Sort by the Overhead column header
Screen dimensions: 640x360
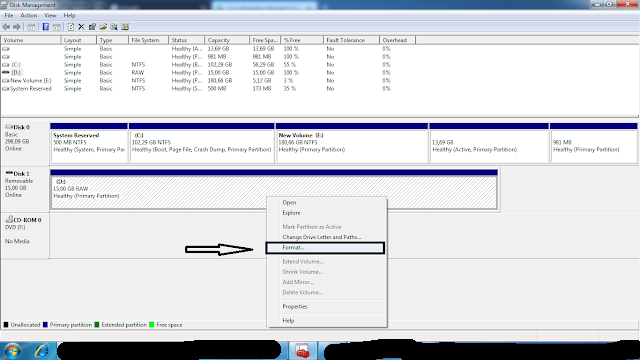(x=397, y=40)
